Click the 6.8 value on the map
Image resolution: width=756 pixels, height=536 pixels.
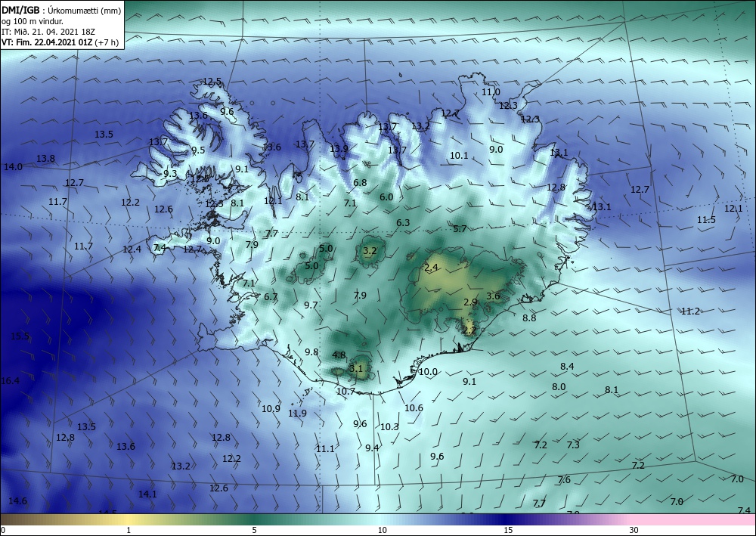click(360, 183)
